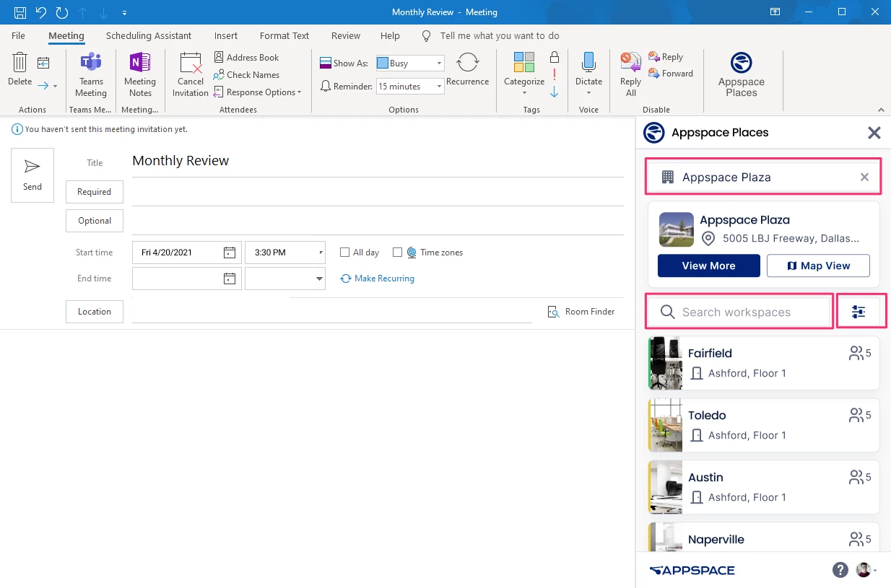The image size is (891, 588).
Task: Switch to the Scheduling Assistant tab
Action: click(149, 35)
